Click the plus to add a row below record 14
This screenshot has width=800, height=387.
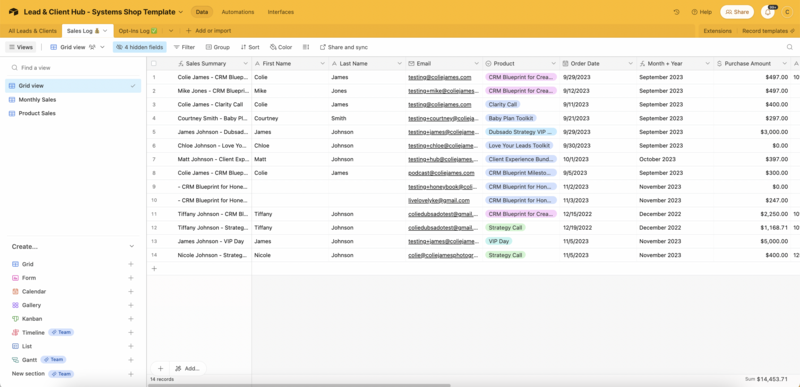tap(154, 269)
